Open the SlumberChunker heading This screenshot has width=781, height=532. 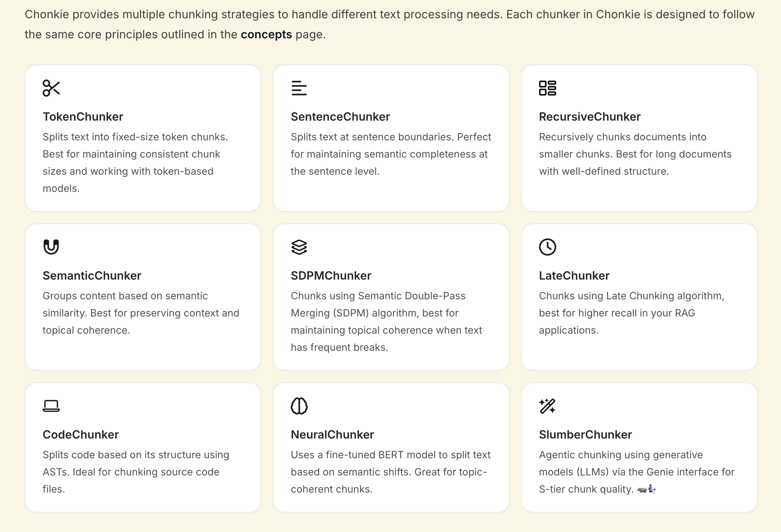coord(585,435)
